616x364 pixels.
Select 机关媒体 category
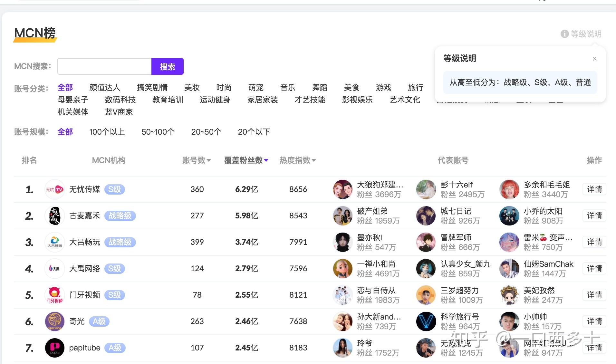[x=73, y=112]
